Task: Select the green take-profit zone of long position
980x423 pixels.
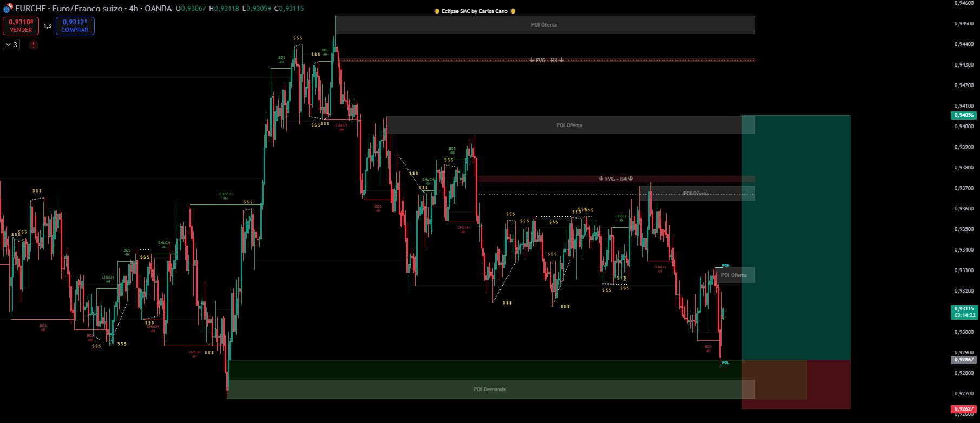Action: pyautogui.click(x=795, y=238)
